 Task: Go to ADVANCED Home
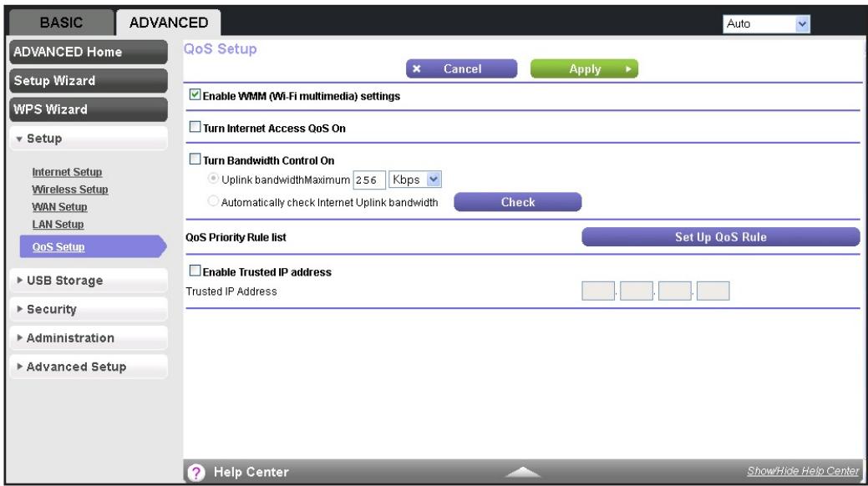pos(89,52)
